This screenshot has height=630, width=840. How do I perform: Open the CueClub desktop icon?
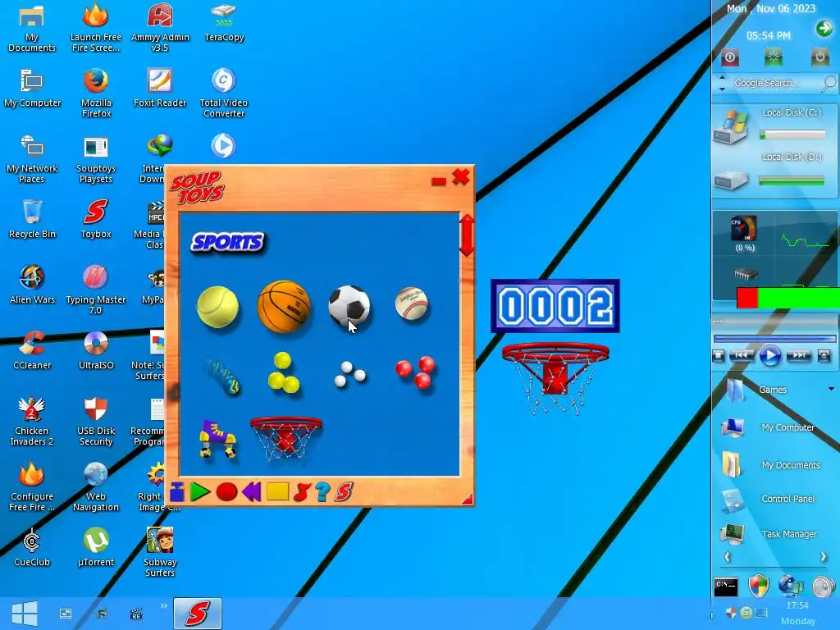click(x=32, y=547)
